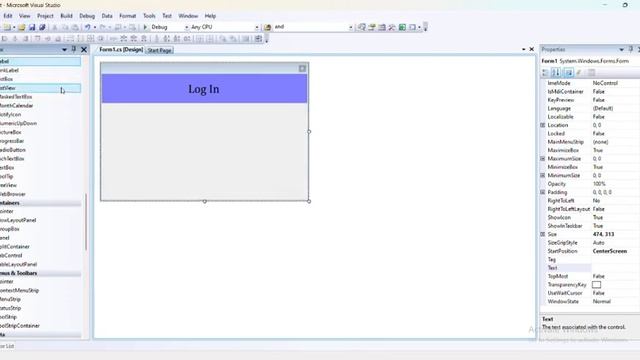Image resolution: width=640 pixels, height=360 pixels.
Task: Expand the MinimumSize property
Action: (543, 176)
